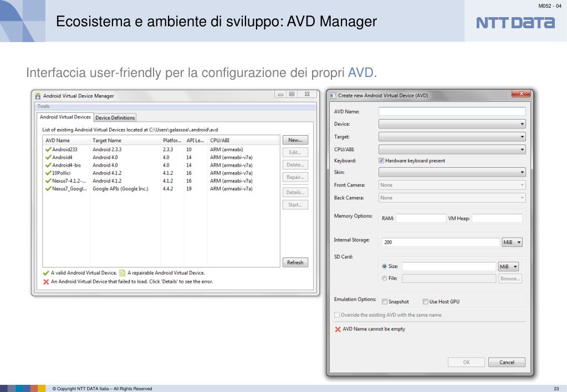Open the Internal Storage MiB unit dropdown
Screen dimensions: 567x392
coord(512,243)
